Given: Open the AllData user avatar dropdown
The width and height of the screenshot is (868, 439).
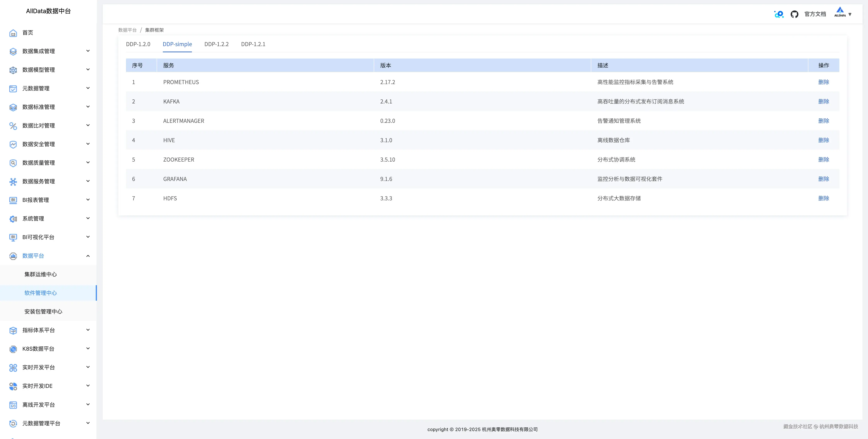Looking at the screenshot, I should point(843,14).
